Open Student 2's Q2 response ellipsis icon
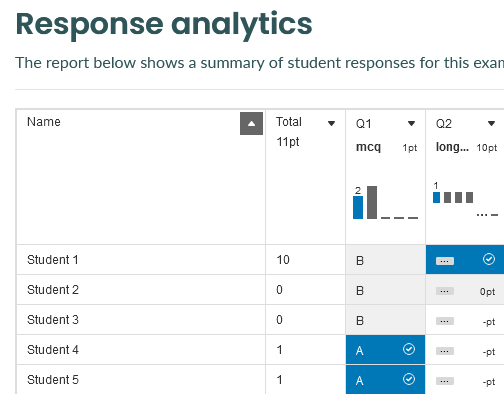 click(x=445, y=291)
